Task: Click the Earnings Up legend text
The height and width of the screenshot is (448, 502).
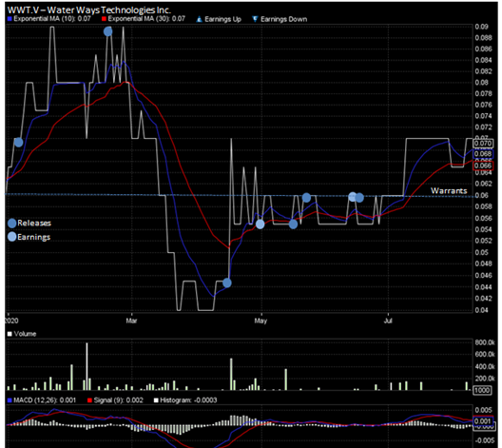Action: tap(222, 19)
